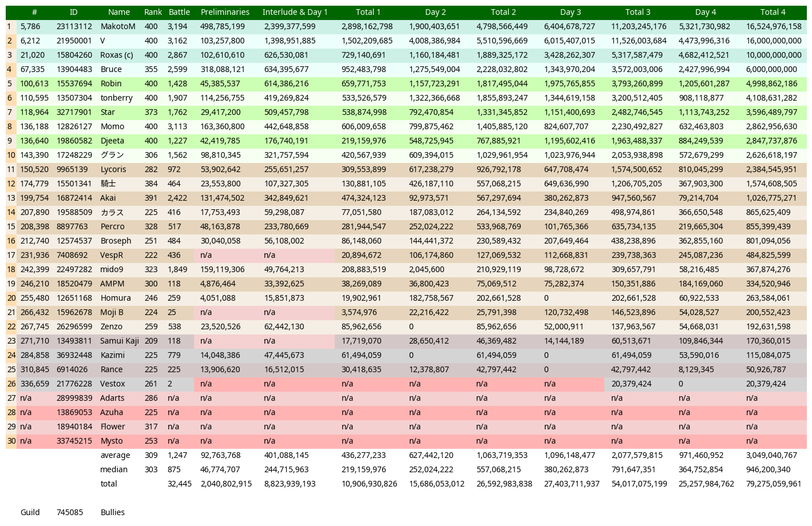Click the Day 4 column header
This screenshot has height=526, width=812.
[706, 12]
